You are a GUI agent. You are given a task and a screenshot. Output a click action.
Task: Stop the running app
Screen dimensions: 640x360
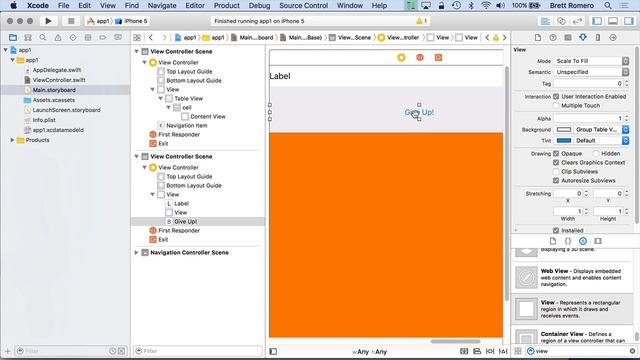point(71,21)
